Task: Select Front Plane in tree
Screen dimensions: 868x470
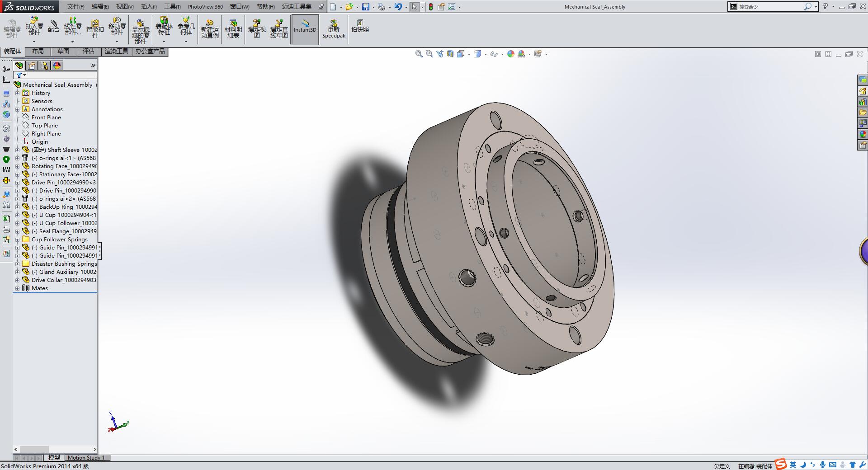Action: pos(46,117)
